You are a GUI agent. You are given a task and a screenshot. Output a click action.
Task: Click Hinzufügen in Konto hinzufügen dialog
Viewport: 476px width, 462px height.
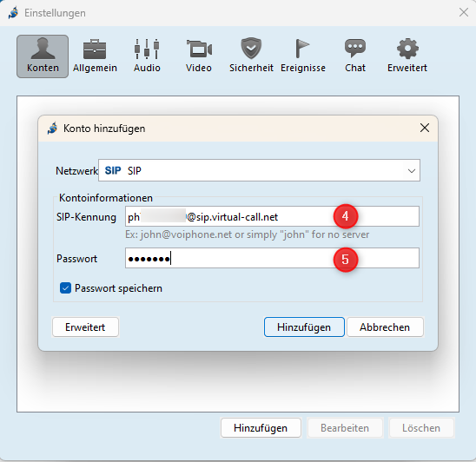pos(304,327)
